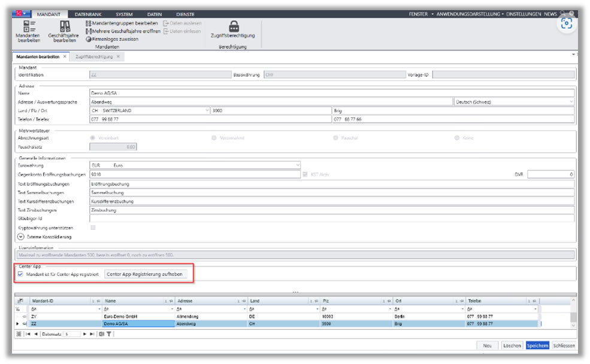
Task: Select Mandantengruppen bearbeiten in the ribbon
Action: [122, 23]
